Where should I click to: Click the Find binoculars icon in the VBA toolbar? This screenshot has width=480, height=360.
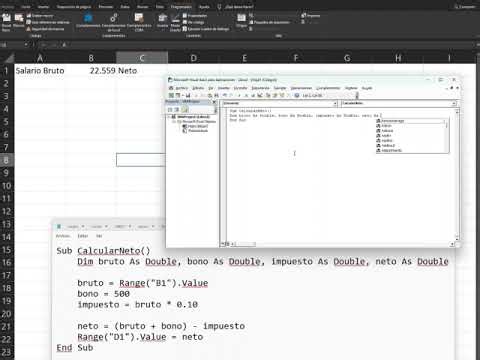click(x=216, y=95)
